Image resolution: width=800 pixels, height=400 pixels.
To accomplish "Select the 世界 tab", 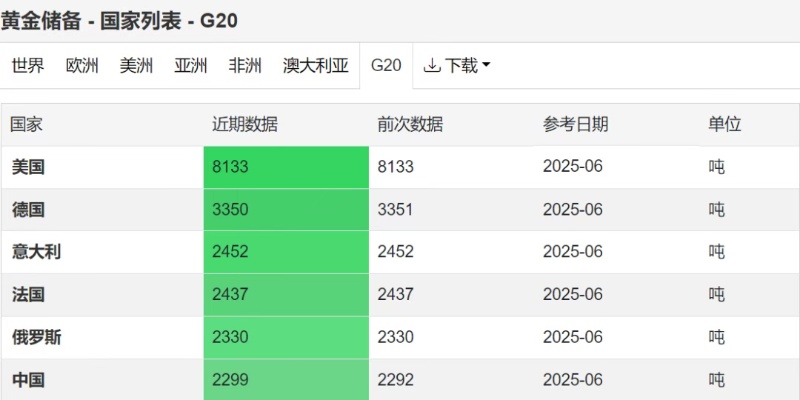I will [x=28, y=66].
